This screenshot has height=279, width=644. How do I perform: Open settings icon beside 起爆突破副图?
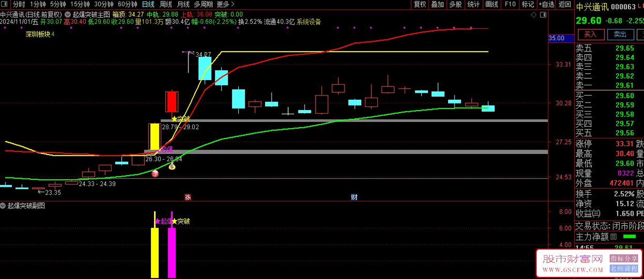pyautogui.click(x=3, y=205)
